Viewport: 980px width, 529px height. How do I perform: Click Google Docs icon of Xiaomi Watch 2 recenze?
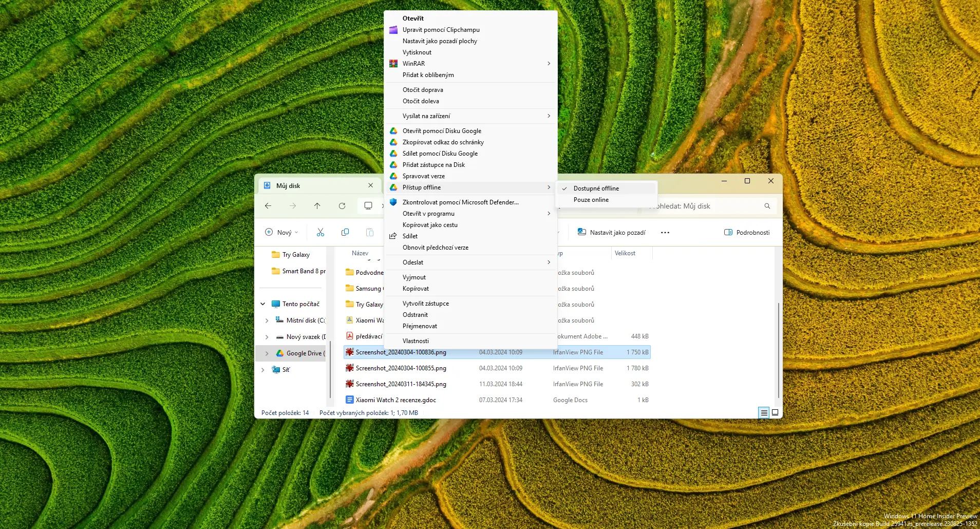[x=350, y=400]
